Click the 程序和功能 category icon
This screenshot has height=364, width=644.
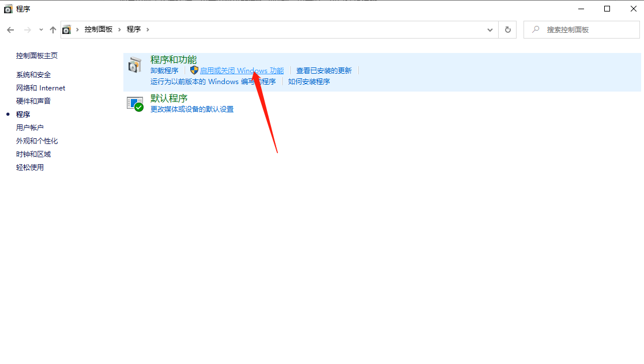(x=135, y=64)
